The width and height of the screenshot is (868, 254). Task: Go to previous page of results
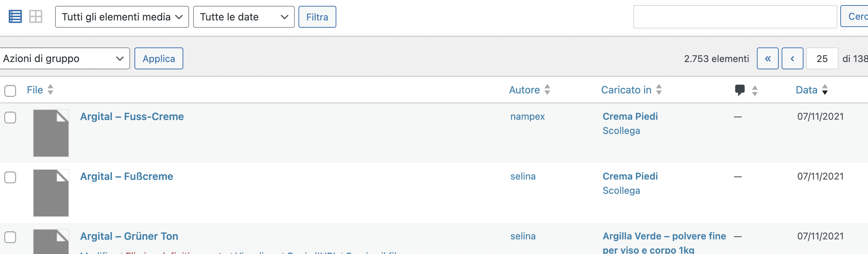click(792, 58)
